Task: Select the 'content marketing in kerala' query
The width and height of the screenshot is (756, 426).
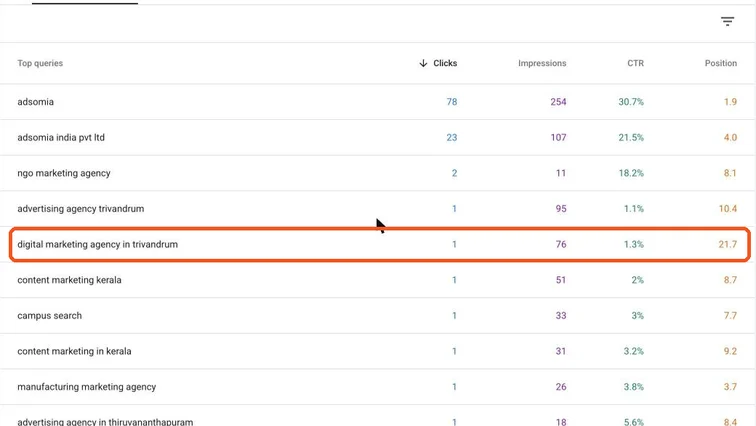Action: (x=74, y=351)
